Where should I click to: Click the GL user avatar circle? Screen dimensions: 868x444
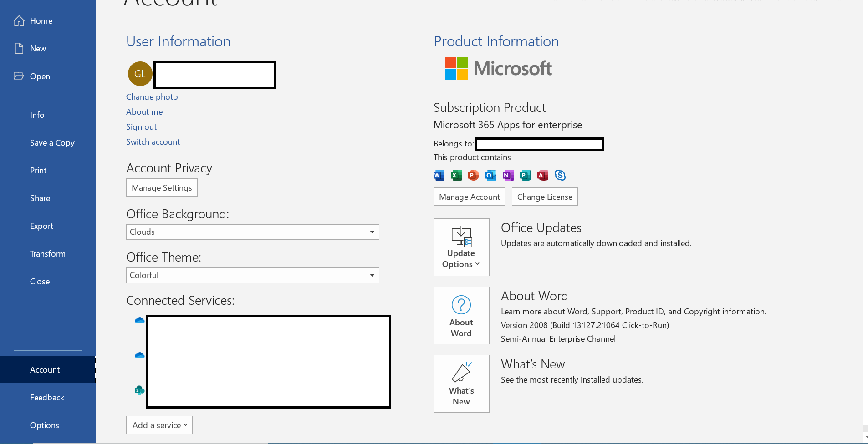click(140, 74)
